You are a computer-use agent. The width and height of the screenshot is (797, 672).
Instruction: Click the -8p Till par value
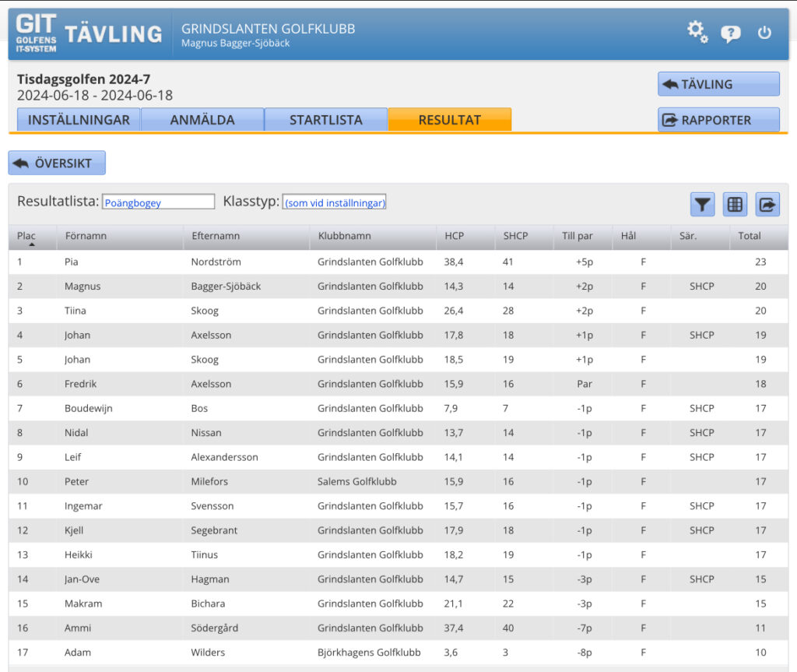(585, 653)
